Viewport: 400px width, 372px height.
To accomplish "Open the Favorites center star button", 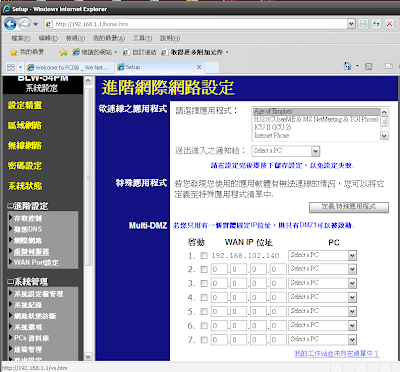I will point(27,52).
